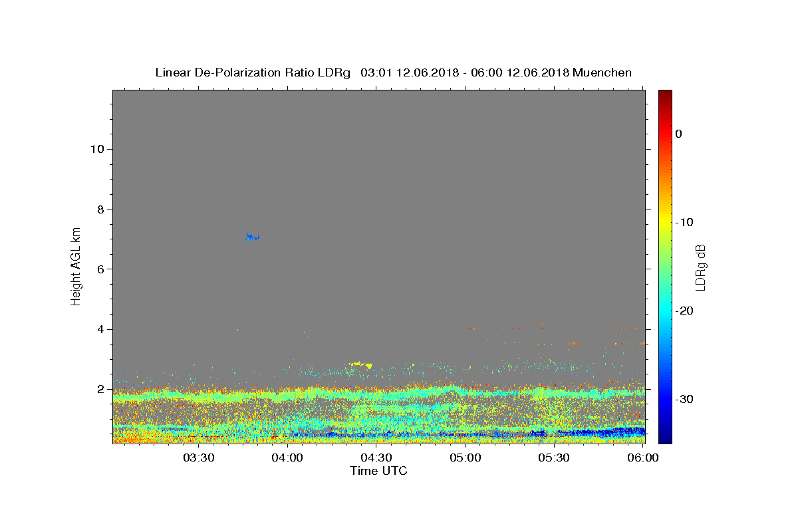Click the height tick label 8
798x532 pixels.
[x=100, y=209]
